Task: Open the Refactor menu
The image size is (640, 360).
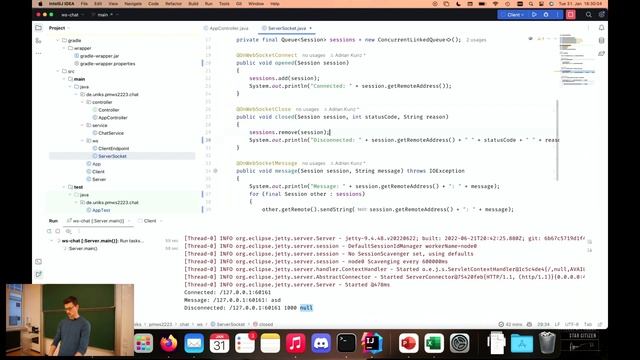Action: point(173,4)
